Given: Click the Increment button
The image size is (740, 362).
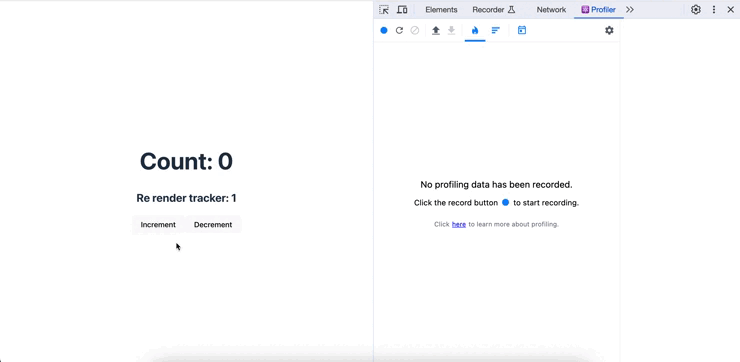Looking at the screenshot, I should 158,225.
